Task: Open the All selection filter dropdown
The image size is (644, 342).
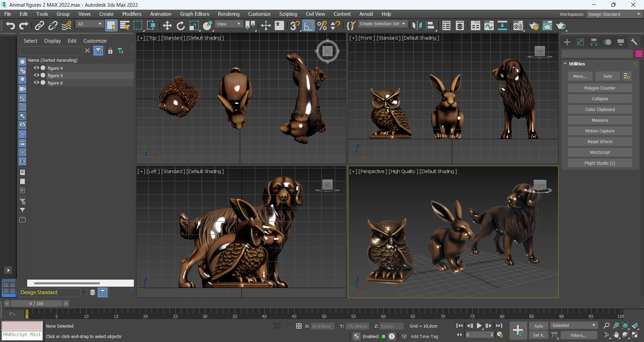Action: (90, 24)
